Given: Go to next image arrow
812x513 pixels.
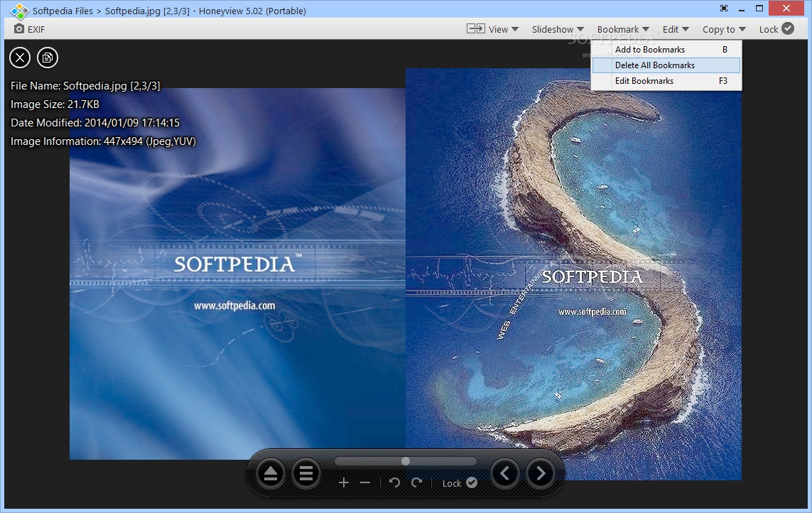Looking at the screenshot, I should (x=541, y=473).
